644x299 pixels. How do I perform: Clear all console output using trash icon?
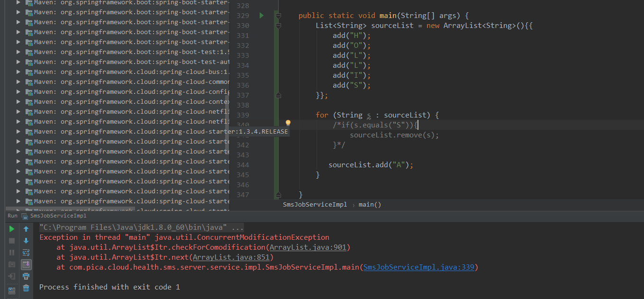point(26,288)
